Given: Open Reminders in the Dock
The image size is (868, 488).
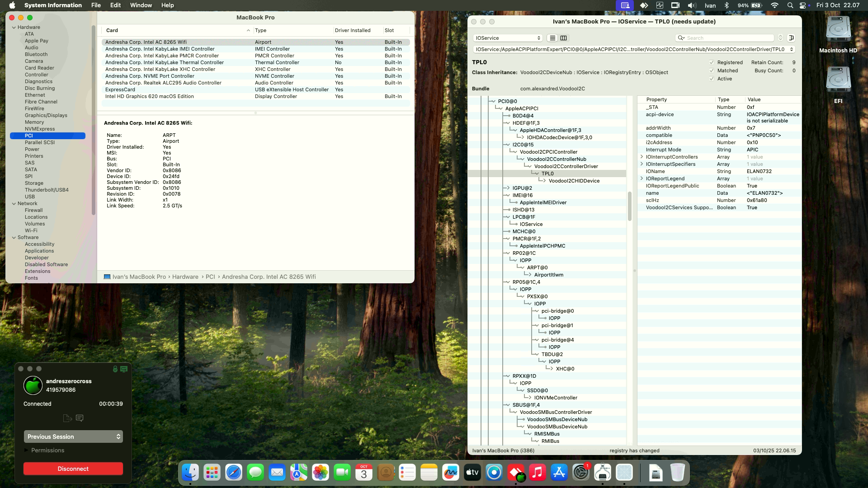Looking at the screenshot, I should pyautogui.click(x=407, y=473).
